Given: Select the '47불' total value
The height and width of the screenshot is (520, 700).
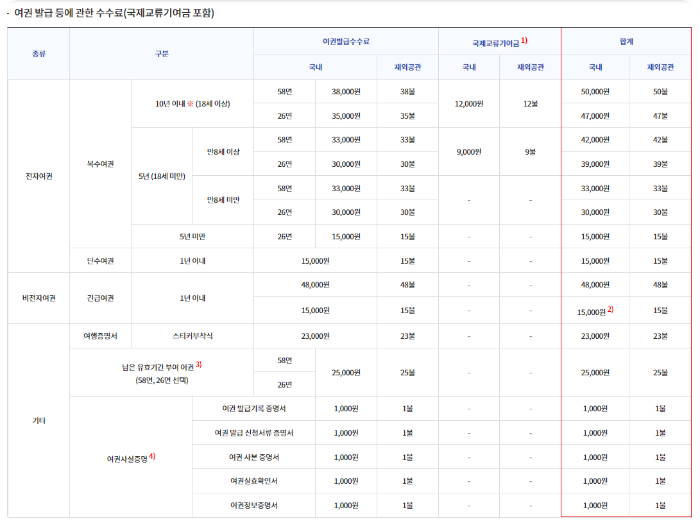Looking at the screenshot, I should click(x=660, y=116).
